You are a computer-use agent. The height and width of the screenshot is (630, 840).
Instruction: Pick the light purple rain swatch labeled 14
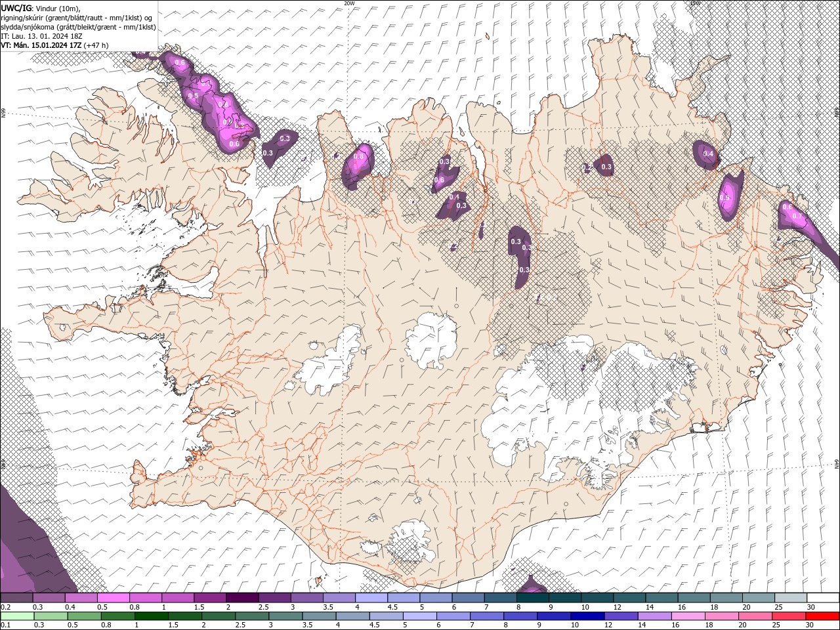click(654, 616)
